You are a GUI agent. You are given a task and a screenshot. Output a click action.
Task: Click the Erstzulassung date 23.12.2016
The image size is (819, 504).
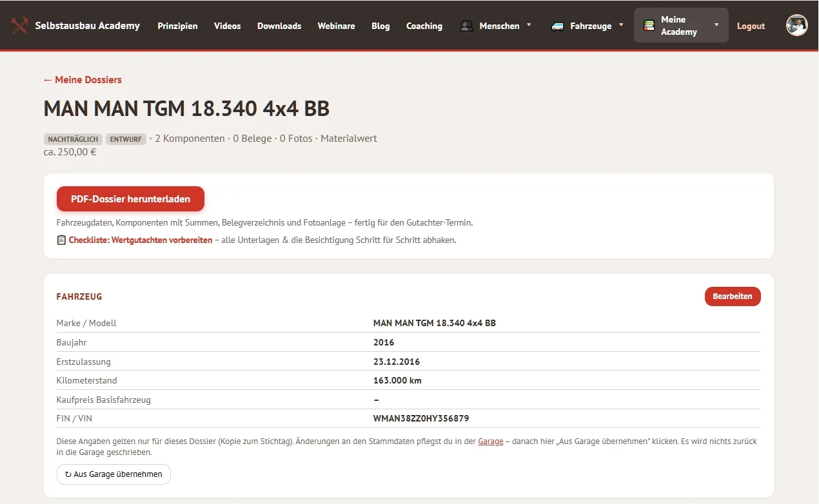pyautogui.click(x=397, y=362)
